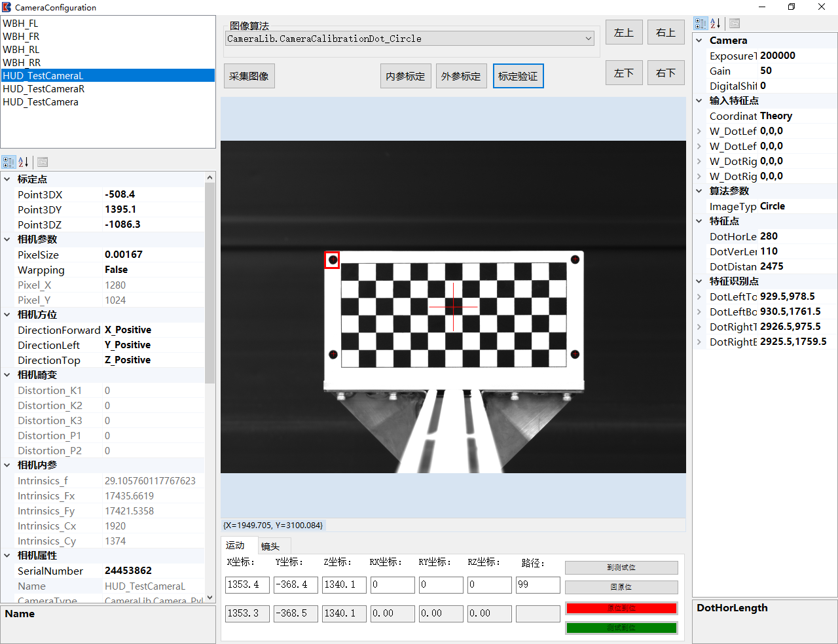Click the ImageTyp value Circle

point(797,206)
